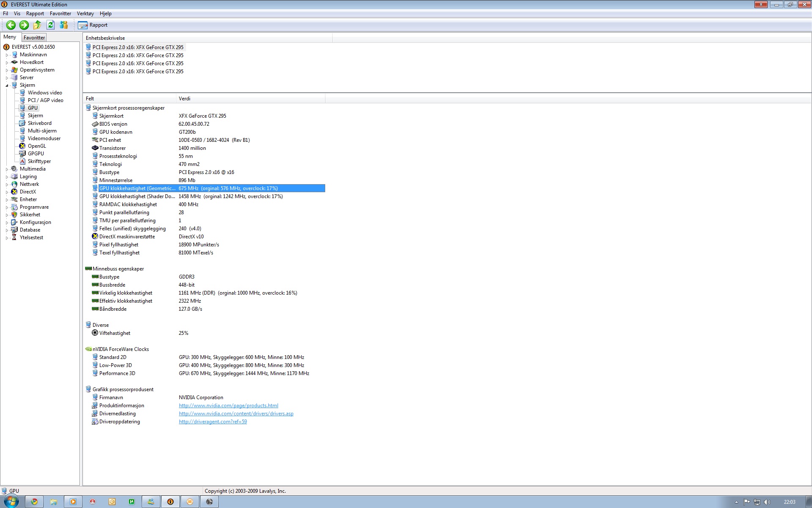The width and height of the screenshot is (812, 508).
Task: Select the first XFX GeForce GTX 295 device
Action: [x=138, y=47]
